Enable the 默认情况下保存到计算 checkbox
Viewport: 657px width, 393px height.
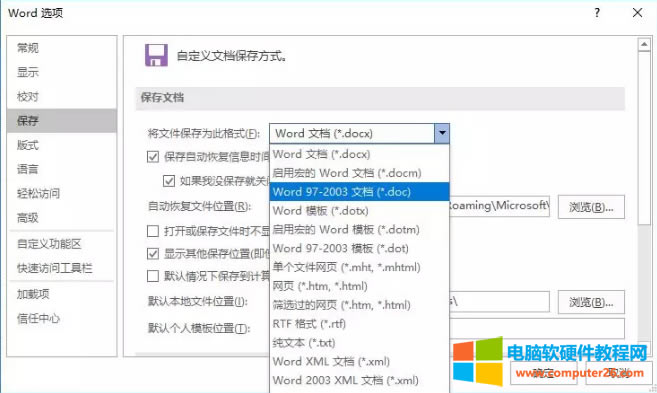point(153,276)
